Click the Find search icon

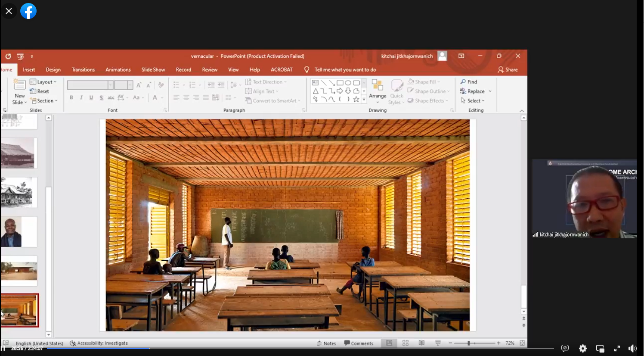(x=463, y=82)
